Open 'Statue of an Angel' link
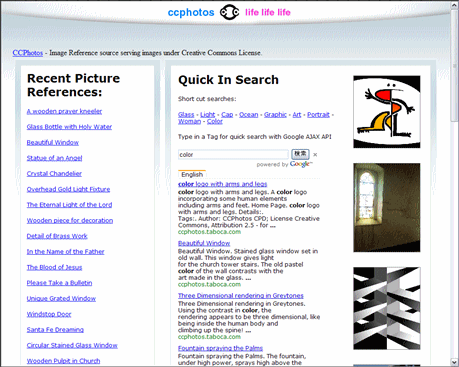The image size is (459, 367). 54,158
